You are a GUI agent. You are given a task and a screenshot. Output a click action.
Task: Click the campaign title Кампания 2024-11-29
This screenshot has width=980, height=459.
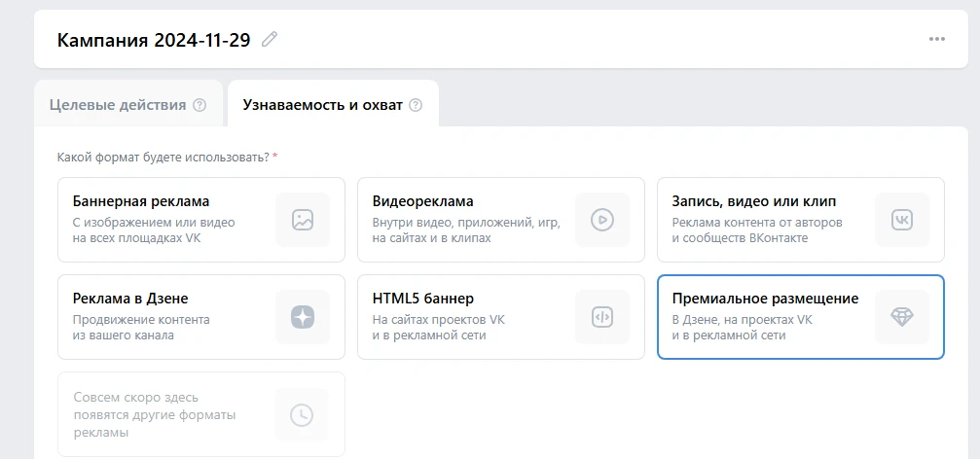coord(154,40)
